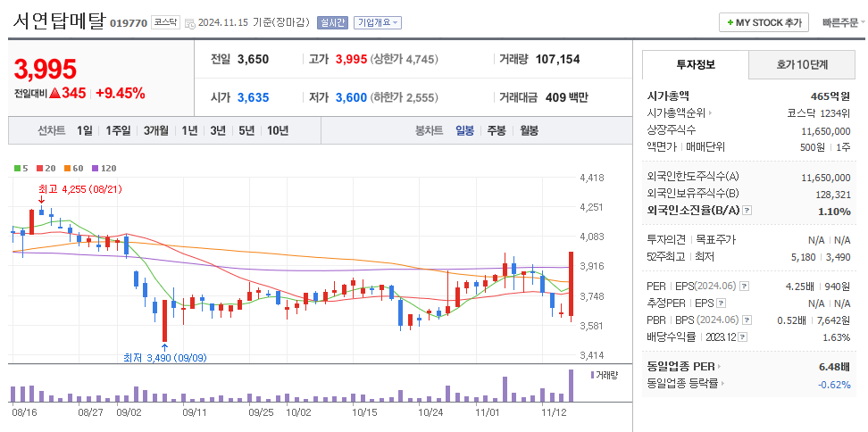Click the 시가총액 value 465억원
Viewport: 868px width, 432px height.
[x=830, y=96]
